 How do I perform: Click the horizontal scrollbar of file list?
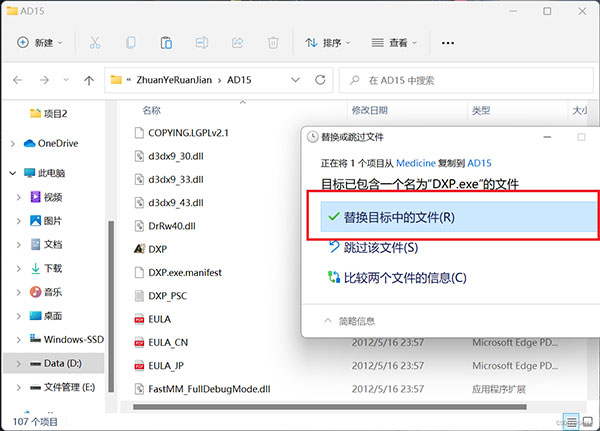tap(329, 407)
